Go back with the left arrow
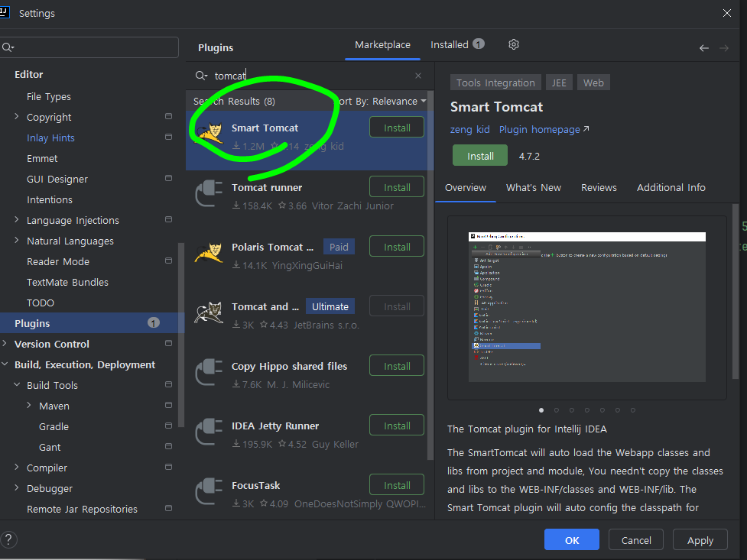This screenshot has height=560, width=747. tap(703, 48)
